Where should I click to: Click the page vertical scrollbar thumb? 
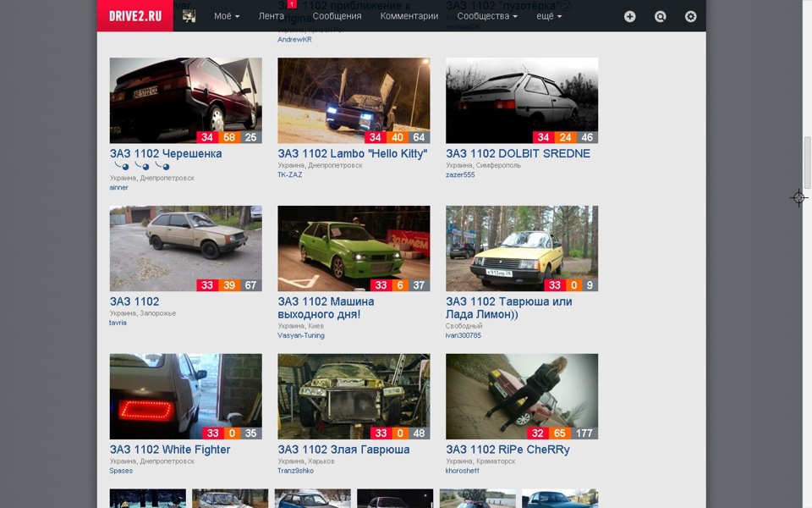[807, 162]
